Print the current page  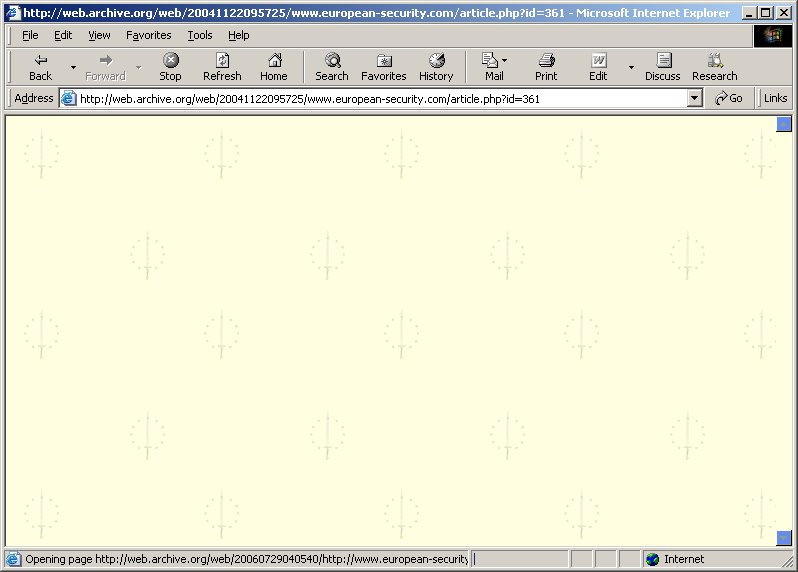[546, 67]
